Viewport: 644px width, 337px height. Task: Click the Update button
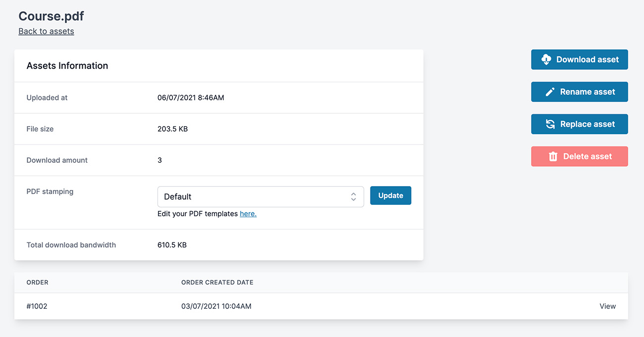[x=390, y=195]
